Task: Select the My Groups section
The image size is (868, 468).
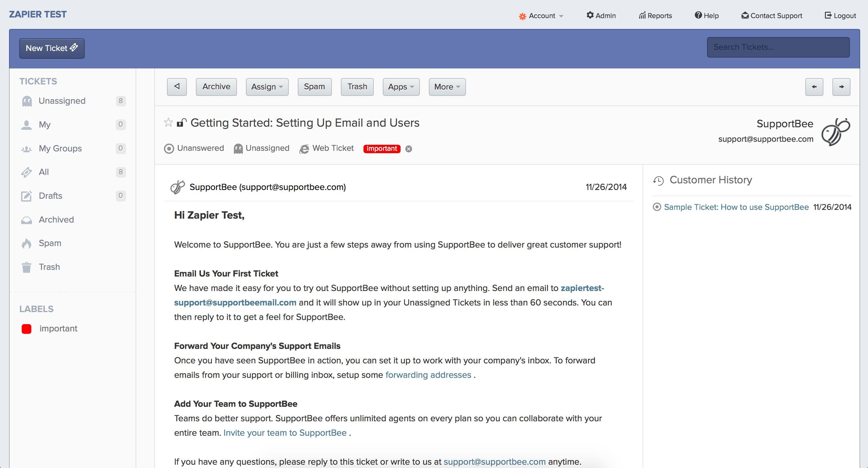Action: pos(60,148)
